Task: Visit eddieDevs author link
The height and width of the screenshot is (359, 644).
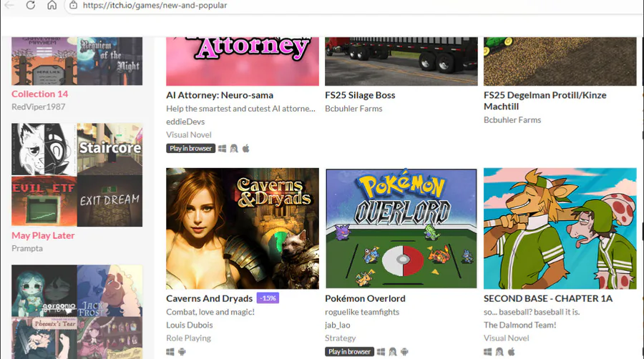Action: pyautogui.click(x=185, y=122)
